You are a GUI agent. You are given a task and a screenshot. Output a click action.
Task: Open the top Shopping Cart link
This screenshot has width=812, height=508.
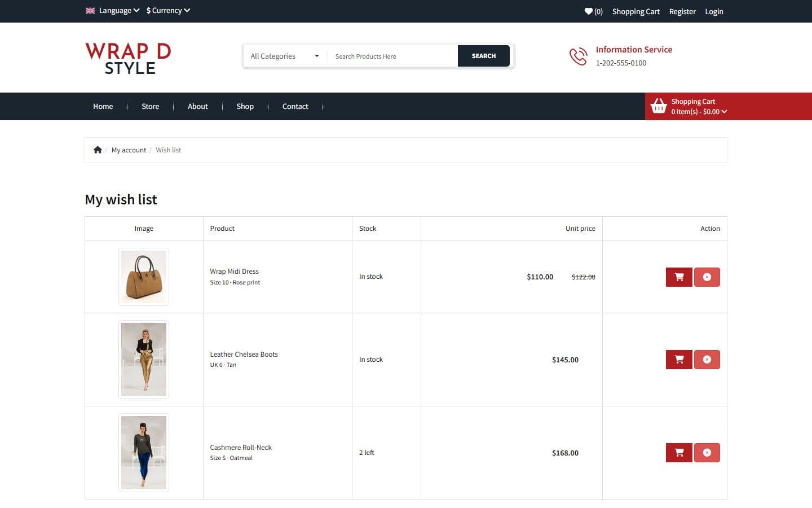pyautogui.click(x=636, y=11)
